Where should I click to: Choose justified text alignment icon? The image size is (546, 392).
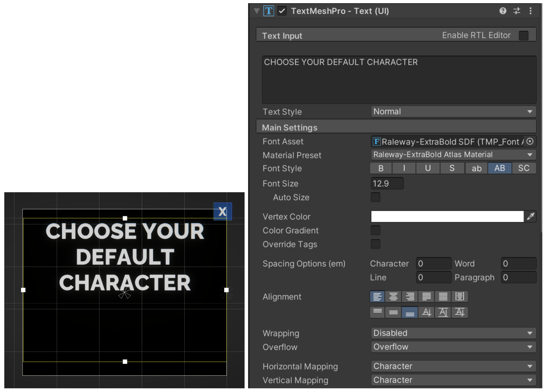(x=426, y=297)
